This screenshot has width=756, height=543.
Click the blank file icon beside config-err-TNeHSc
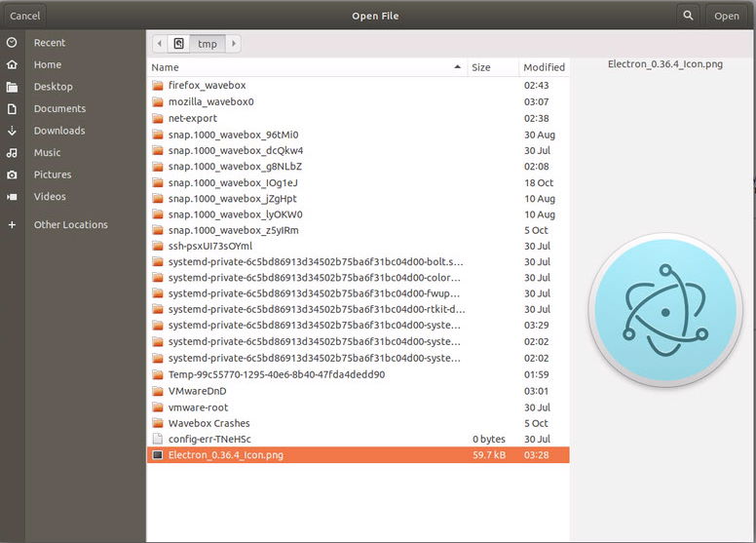tap(158, 440)
